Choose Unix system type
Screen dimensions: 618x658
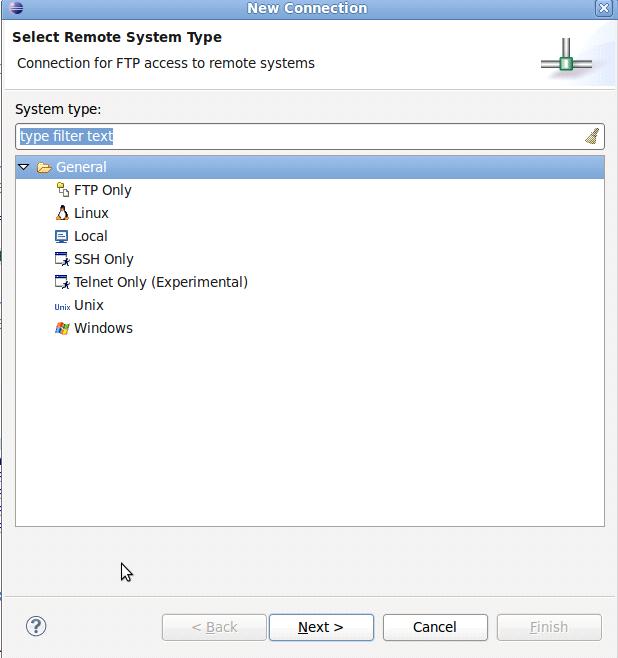(89, 305)
